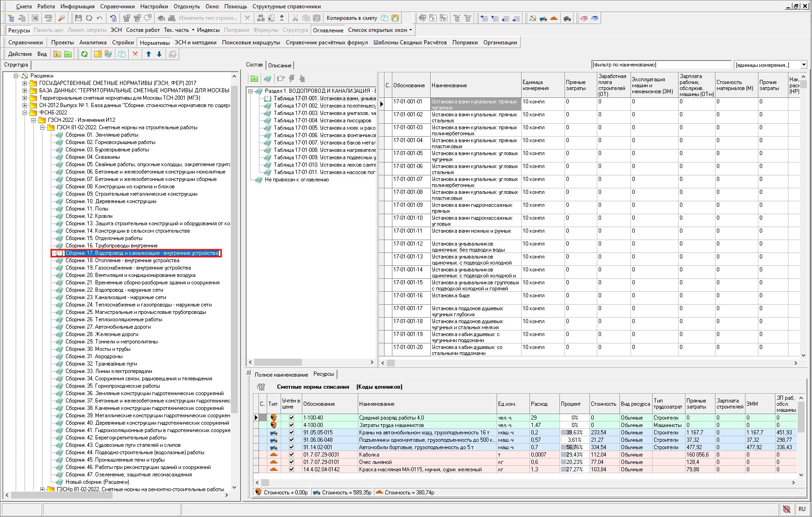Viewport: 812px width, 517px height.
Task: Click the magnifying glass search icon
Action: tap(61, 18)
